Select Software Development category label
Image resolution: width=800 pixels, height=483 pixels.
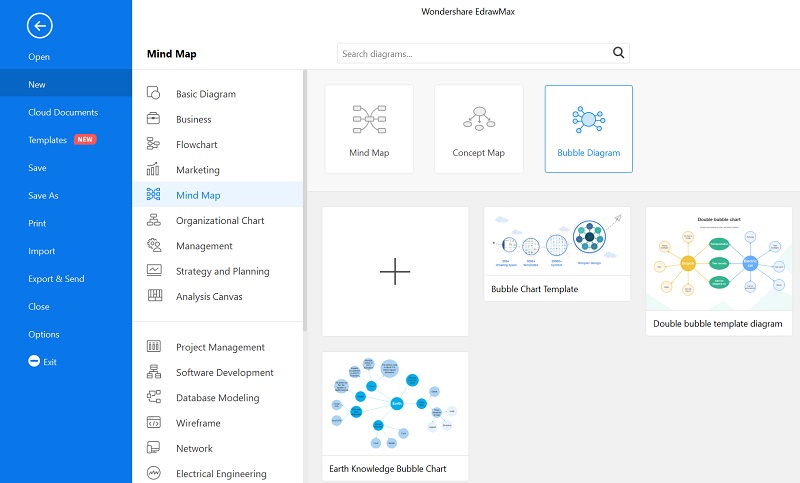[x=225, y=372]
